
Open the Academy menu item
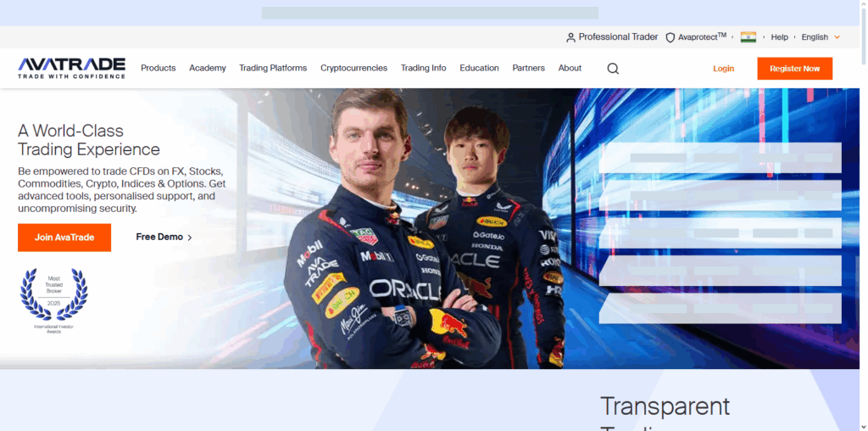click(x=208, y=68)
